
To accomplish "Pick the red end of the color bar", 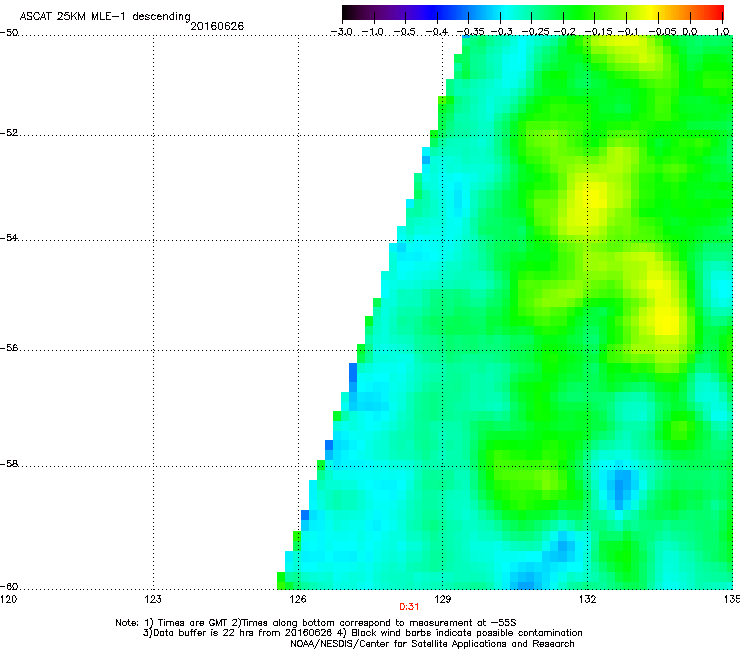I will click(x=717, y=12).
